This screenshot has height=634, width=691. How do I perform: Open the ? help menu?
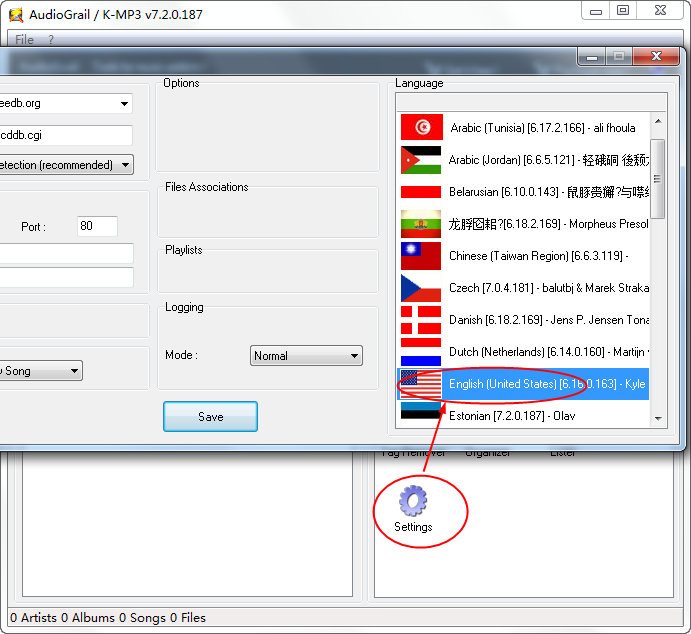click(51, 40)
